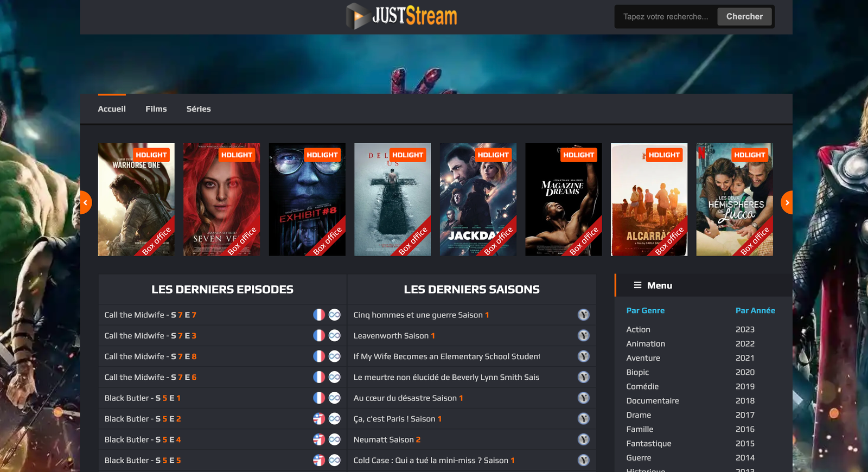
Task: Select Animation genre in menu
Action: tap(646, 343)
